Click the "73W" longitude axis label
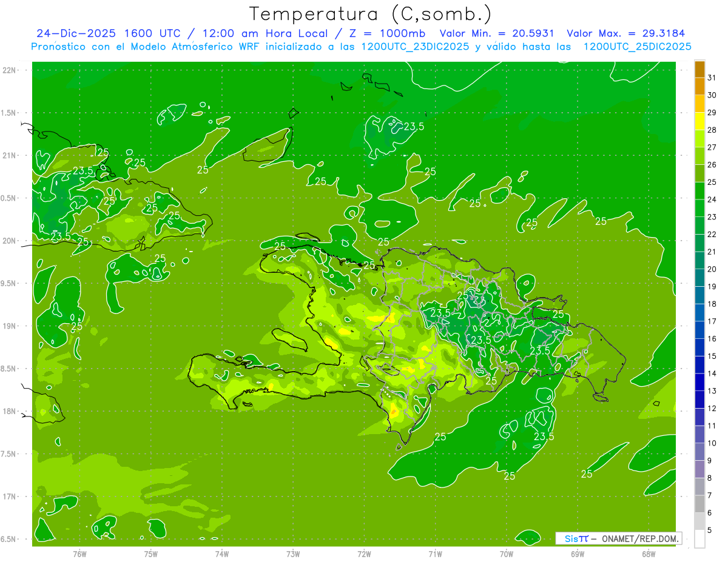This screenshot has height=562, width=728. (293, 554)
